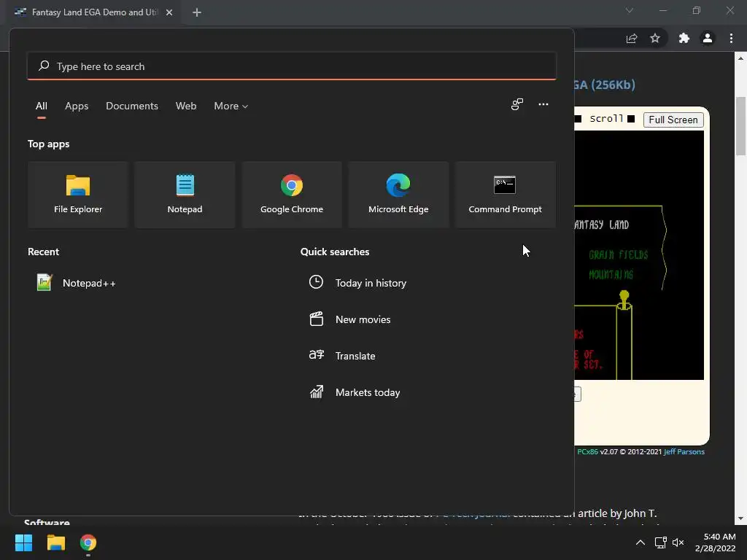Open Chrome three-dot menu
Viewport: 747px width, 560px height.
731,38
